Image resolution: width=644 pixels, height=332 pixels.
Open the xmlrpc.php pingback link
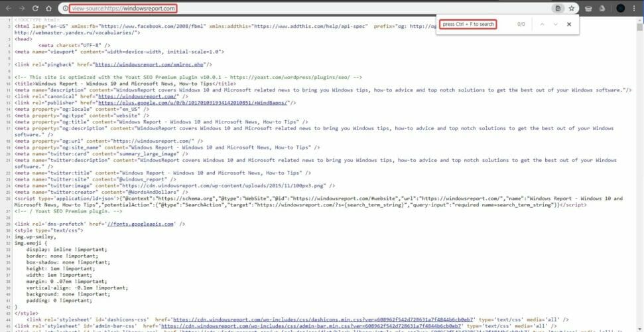pyautogui.click(x=149, y=64)
